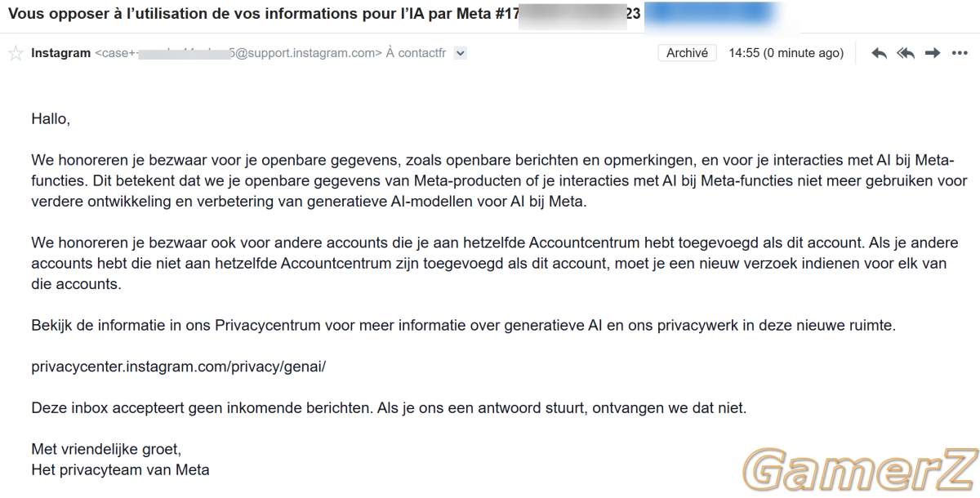The image size is (980, 498).
Task: Click the support.instagram.com sender address
Action: click(x=238, y=53)
